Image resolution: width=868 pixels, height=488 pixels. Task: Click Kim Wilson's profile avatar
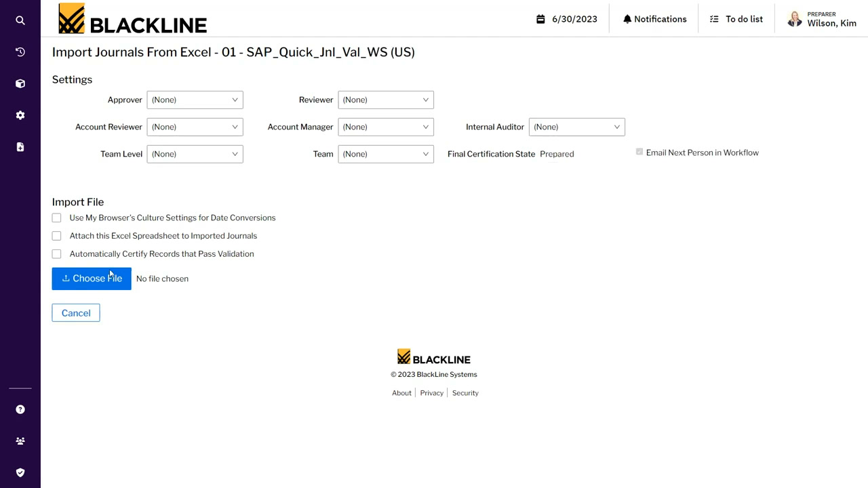coord(795,19)
